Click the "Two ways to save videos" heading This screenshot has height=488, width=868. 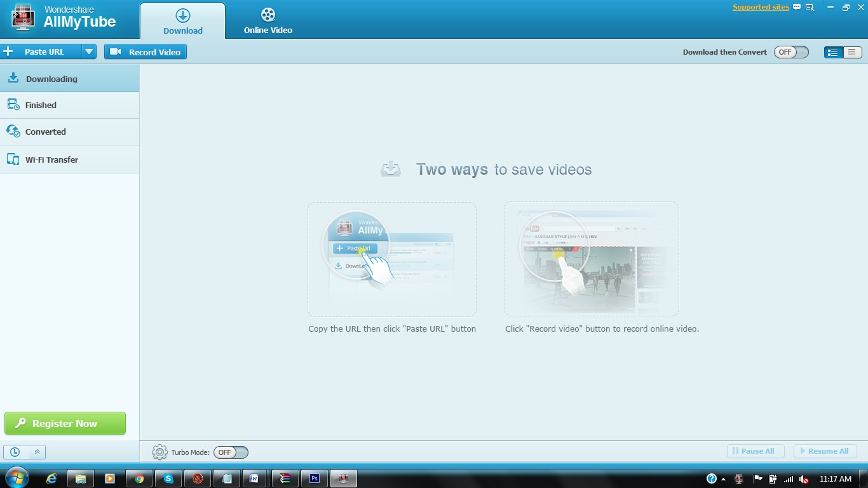504,170
